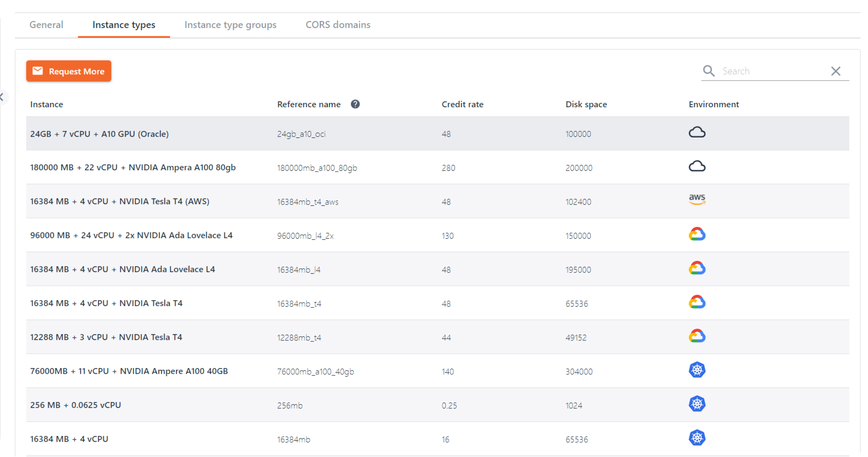Click the Credit rate column header
This screenshot has height=457, width=868.
click(x=462, y=104)
